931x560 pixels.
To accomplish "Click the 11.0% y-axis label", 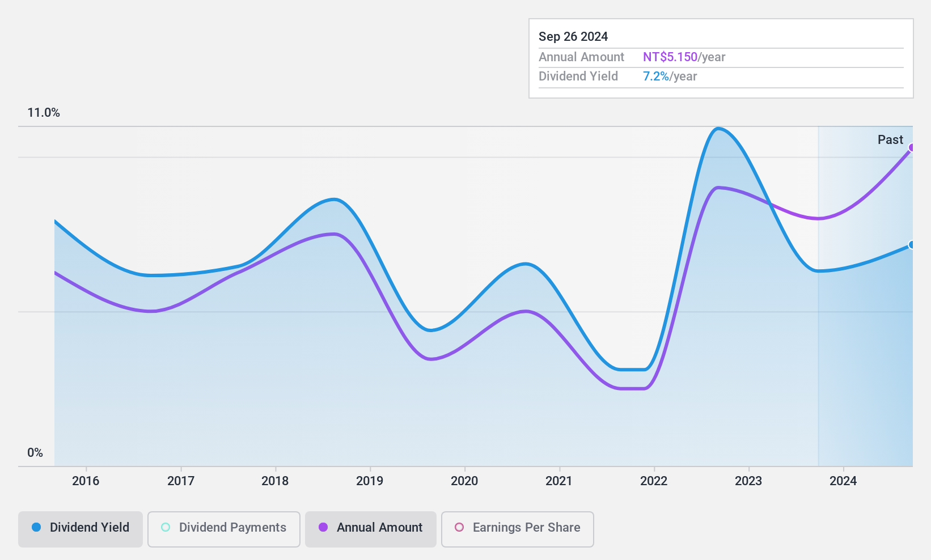I will coord(44,113).
